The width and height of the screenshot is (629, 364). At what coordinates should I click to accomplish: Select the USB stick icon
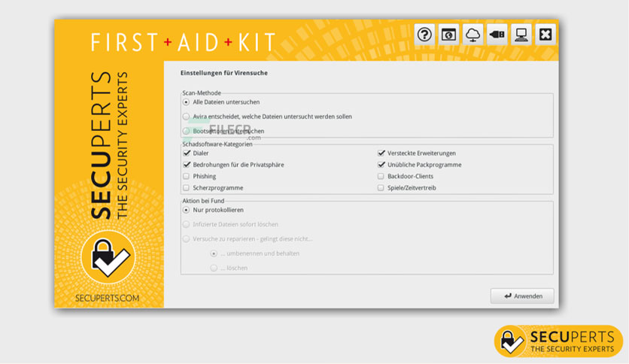497,35
